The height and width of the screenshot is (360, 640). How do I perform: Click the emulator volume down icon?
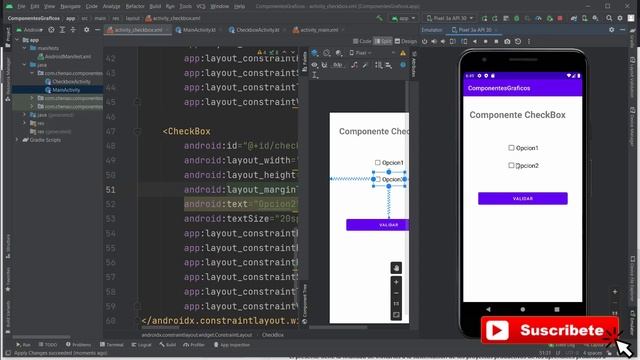point(443,41)
